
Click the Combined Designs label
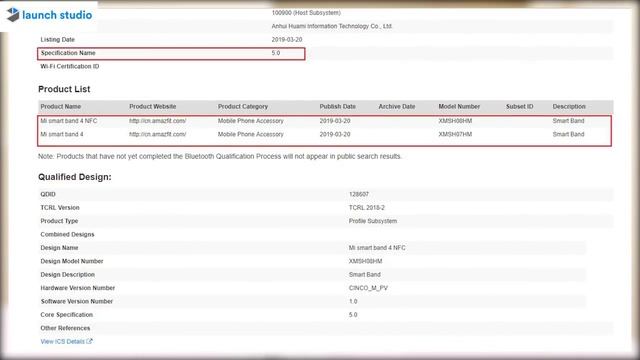(67, 235)
